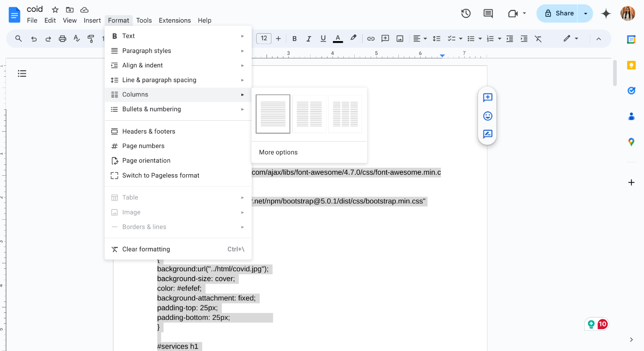Select Switch to Pageless format
This screenshot has height=351, width=644.
pyautogui.click(x=161, y=175)
